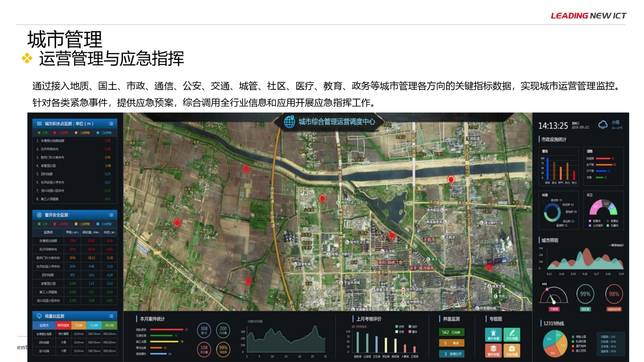The height and width of the screenshot is (362, 644).
Task: Open the teal 案件专题 alarm tile
Action: pyautogui.click(x=493, y=334)
